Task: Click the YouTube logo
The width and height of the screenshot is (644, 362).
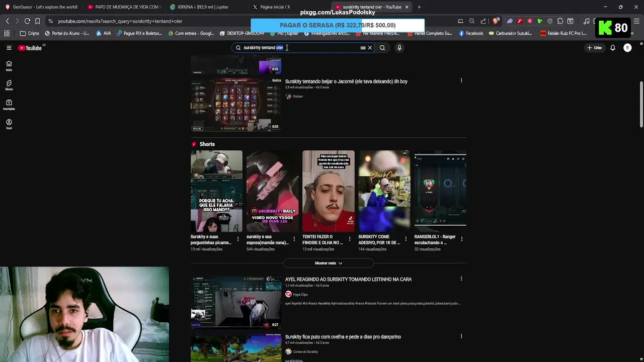Action: 30,48
